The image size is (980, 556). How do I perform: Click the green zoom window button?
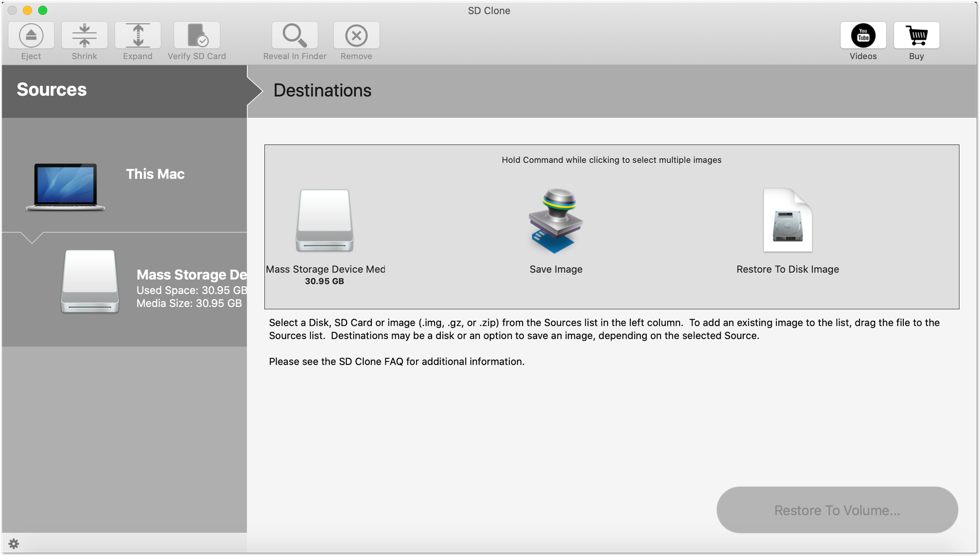(43, 10)
